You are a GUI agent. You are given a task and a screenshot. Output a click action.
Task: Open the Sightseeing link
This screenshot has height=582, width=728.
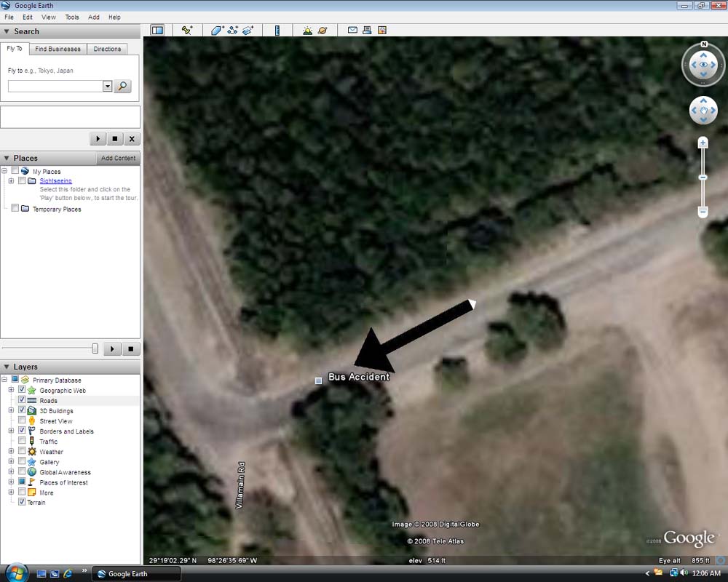click(x=56, y=181)
